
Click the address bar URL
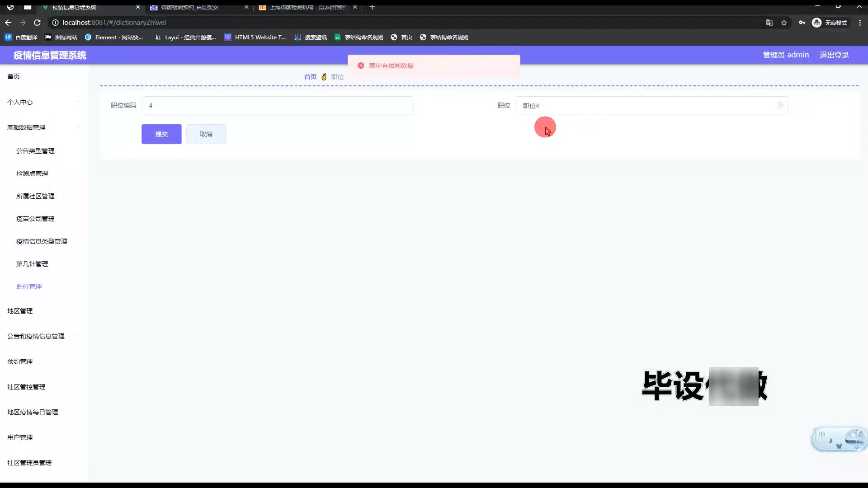[114, 23]
